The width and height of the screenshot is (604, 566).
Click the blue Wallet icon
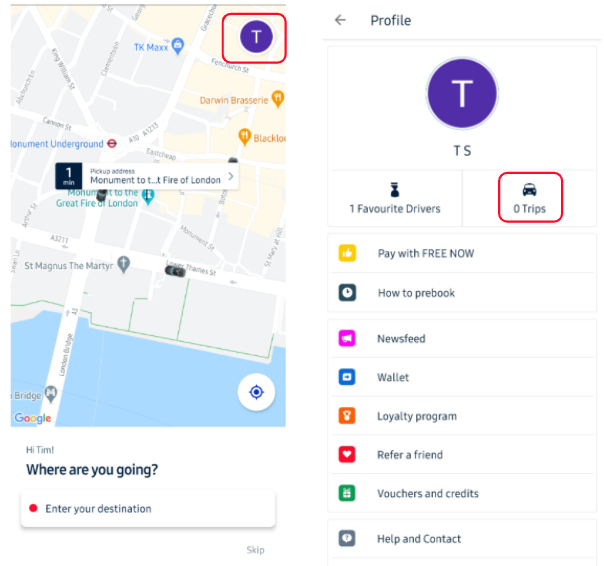point(347,377)
